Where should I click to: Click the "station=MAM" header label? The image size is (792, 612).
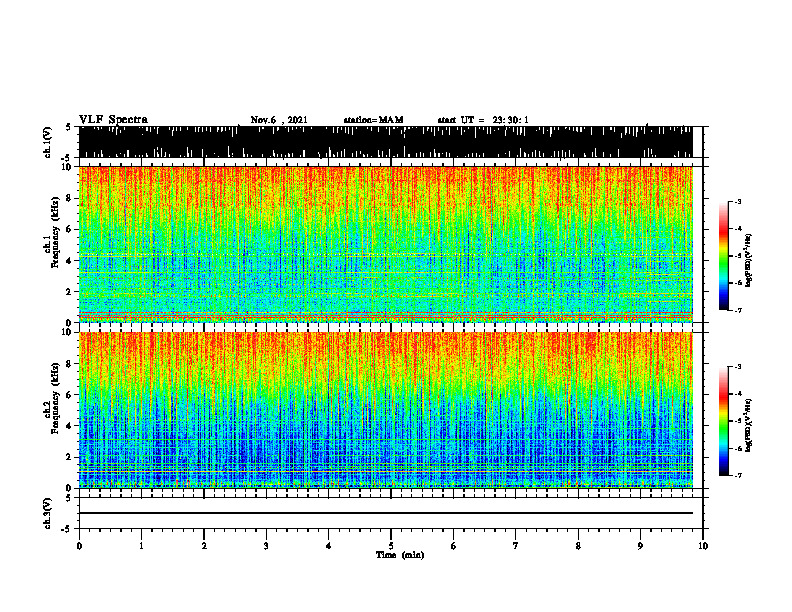point(373,120)
